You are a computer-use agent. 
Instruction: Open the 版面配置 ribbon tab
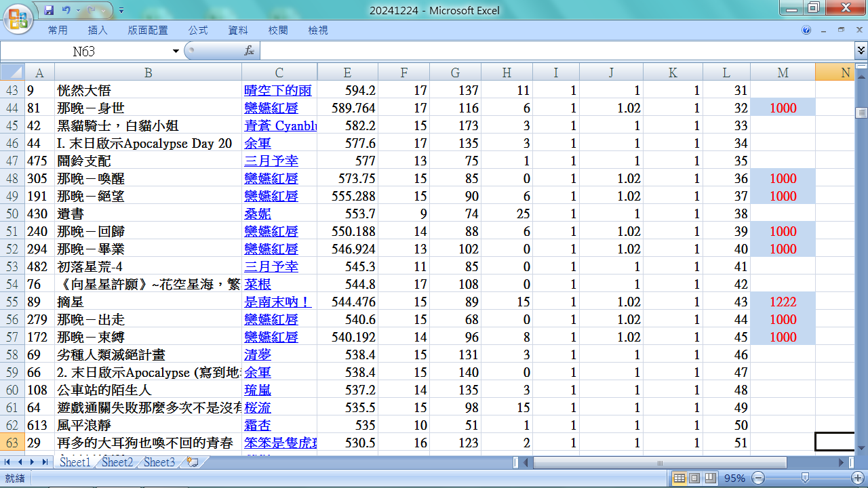[x=148, y=30]
